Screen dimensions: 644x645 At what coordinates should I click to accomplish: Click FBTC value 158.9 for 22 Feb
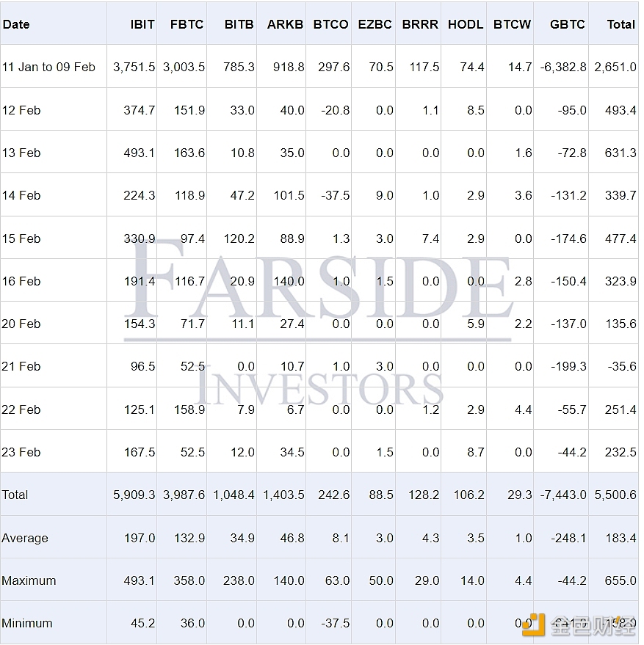[x=189, y=409]
